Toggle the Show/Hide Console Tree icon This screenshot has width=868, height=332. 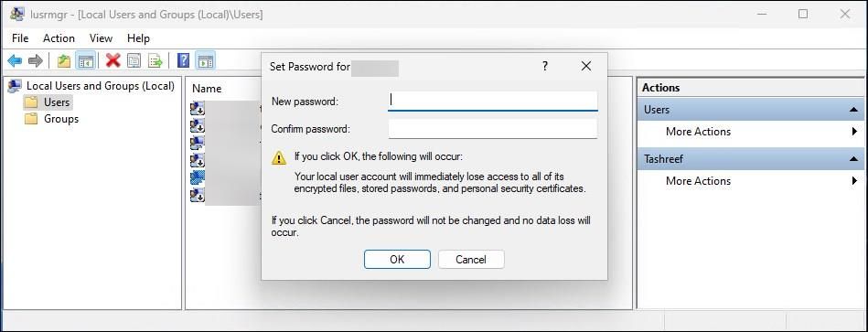tap(85, 61)
